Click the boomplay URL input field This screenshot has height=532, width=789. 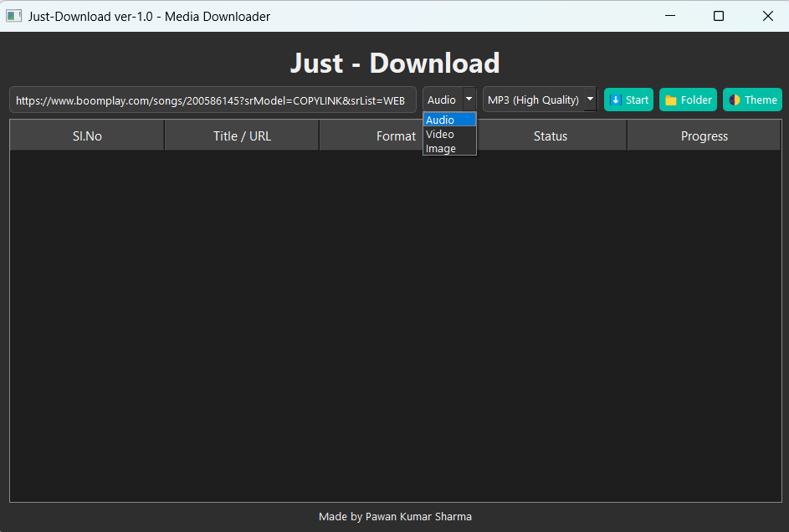pyautogui.click(x=213, y=100)
